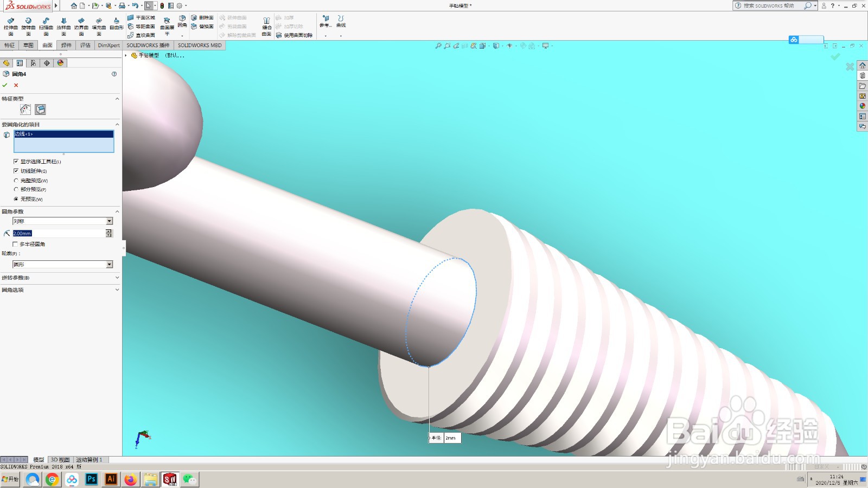The width and height of the screenshot is (868, 488).
Task: Open the 曲线 curves tool
Action: point(341,22)
